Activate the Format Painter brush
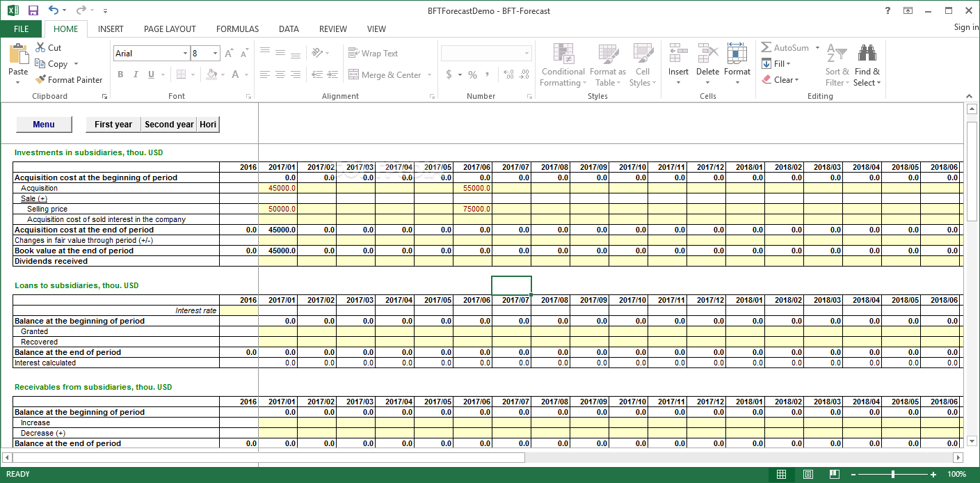 [x=69, y=79]
